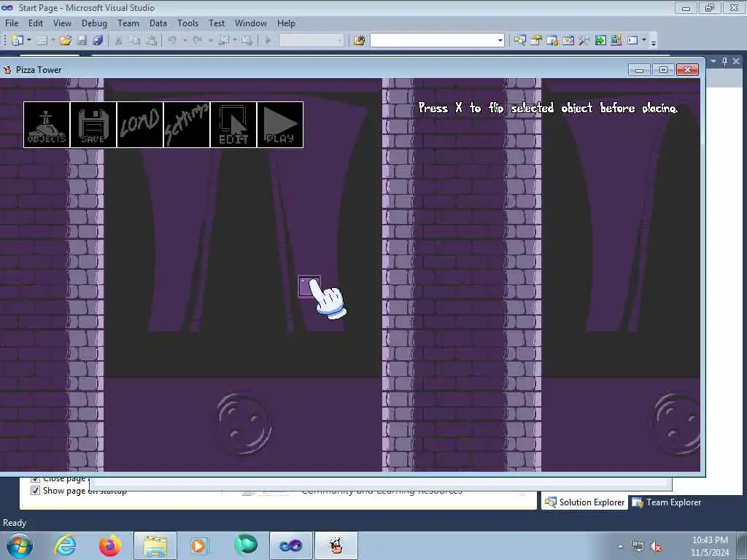Open the Debug menu
Screen dimensions: 747x560
[94, 23]
